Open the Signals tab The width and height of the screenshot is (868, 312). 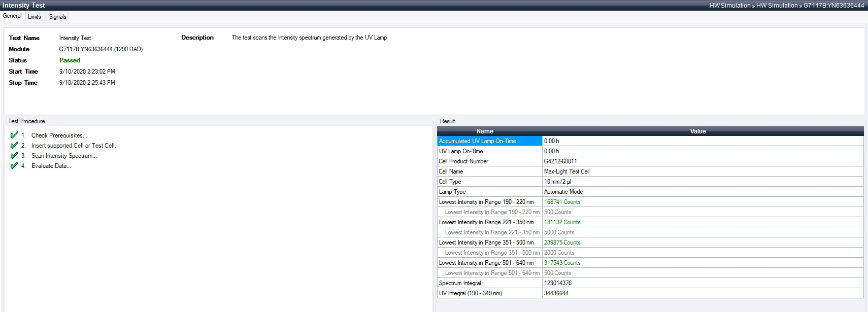point(57,17)
